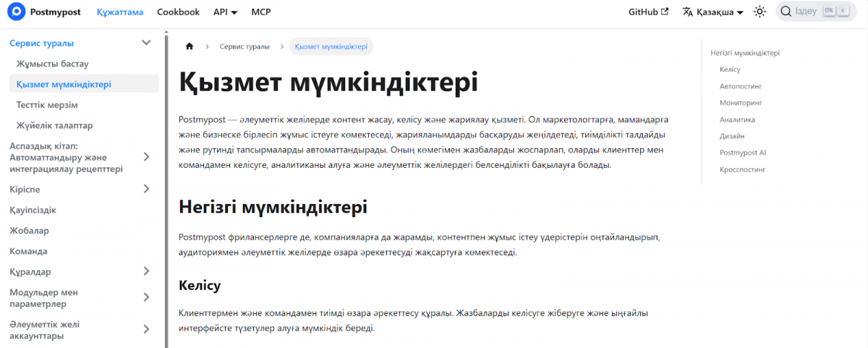
Task: Jump to Автопостинг in table of contents
Action: pos(741,86)
